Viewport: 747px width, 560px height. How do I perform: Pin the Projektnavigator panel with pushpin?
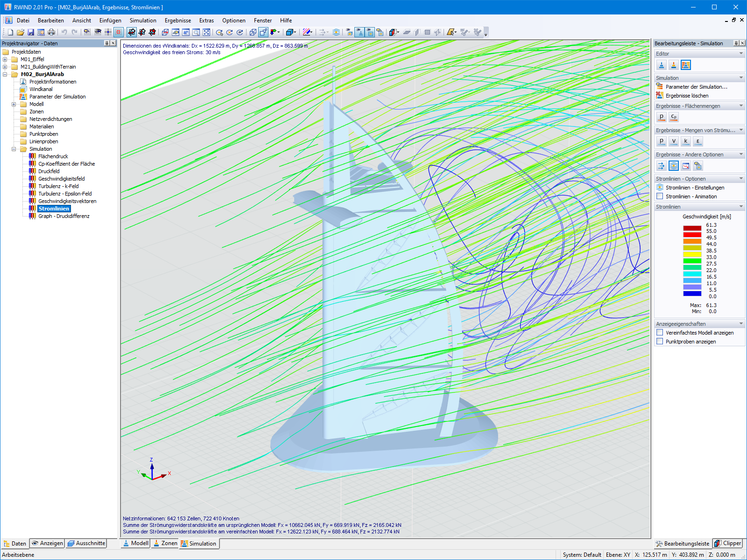point(106,43)
